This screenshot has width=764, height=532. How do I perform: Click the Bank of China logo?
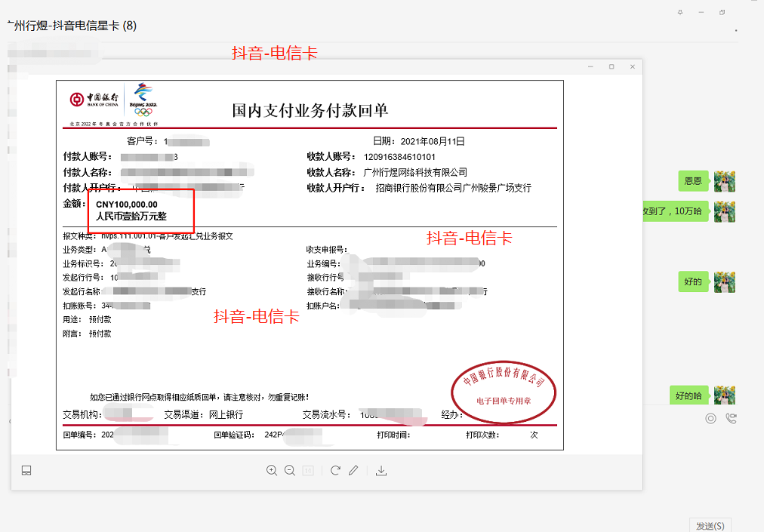coord(94,99)
